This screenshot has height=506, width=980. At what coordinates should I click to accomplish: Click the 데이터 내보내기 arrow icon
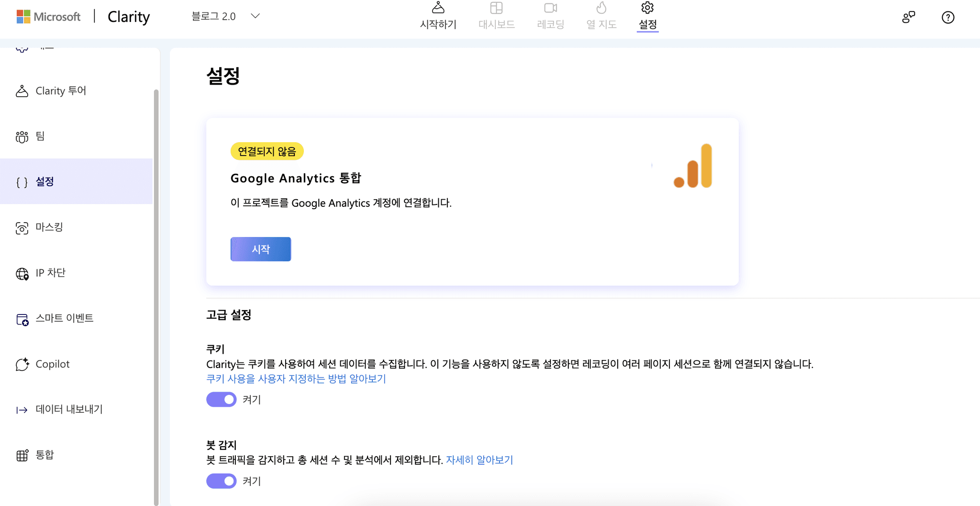(22, 410)
